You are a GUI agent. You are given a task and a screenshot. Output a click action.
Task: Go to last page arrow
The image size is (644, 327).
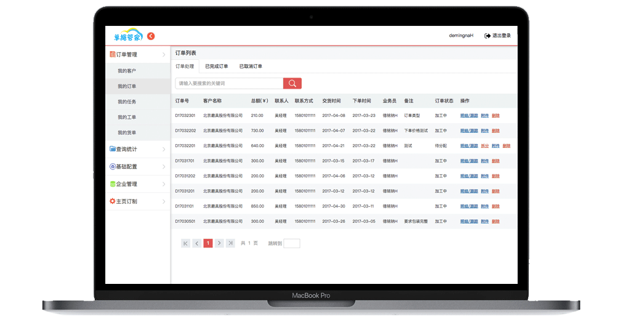click(230, 243)
